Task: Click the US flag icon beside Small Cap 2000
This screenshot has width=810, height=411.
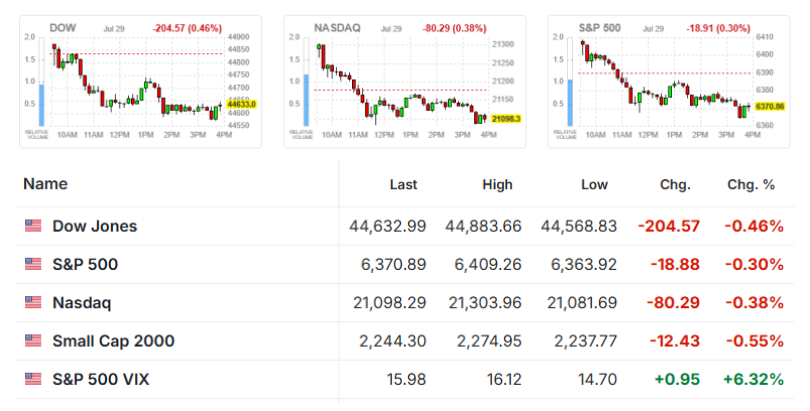Action: coord(33,340)
